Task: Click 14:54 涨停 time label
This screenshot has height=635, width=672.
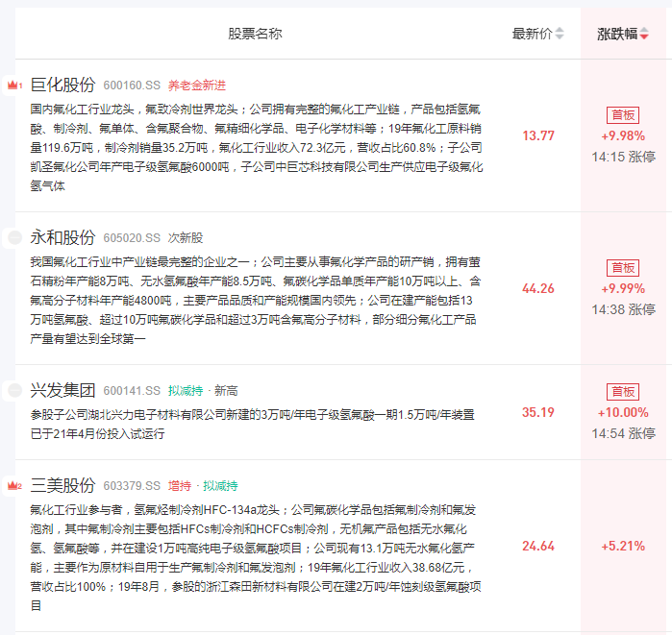Action: [x=624, y=433]
